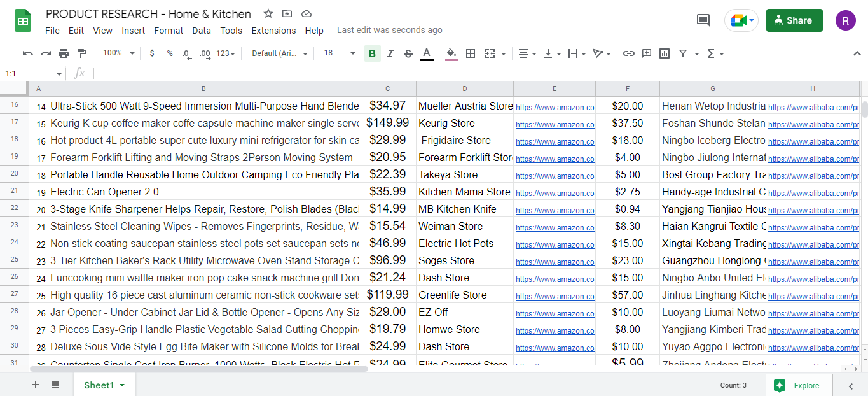
Task: Toggle bold formatting
Action: 372,53
